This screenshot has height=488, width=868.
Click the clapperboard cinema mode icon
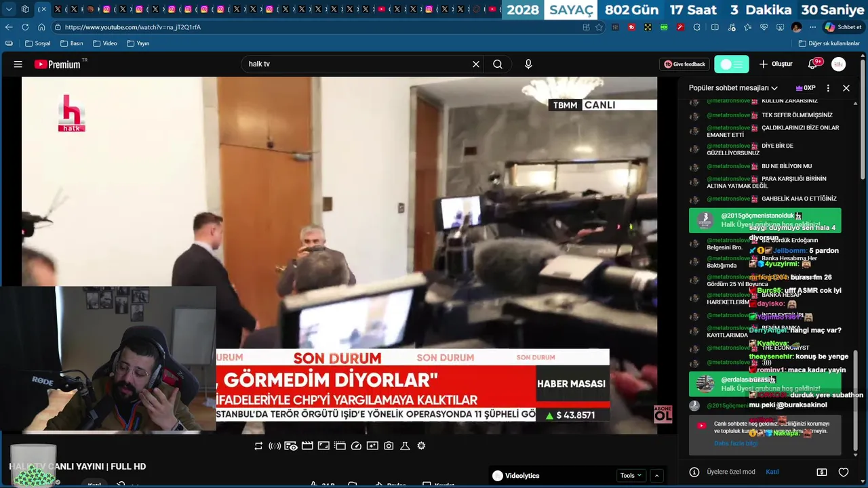tap(307, 446)
